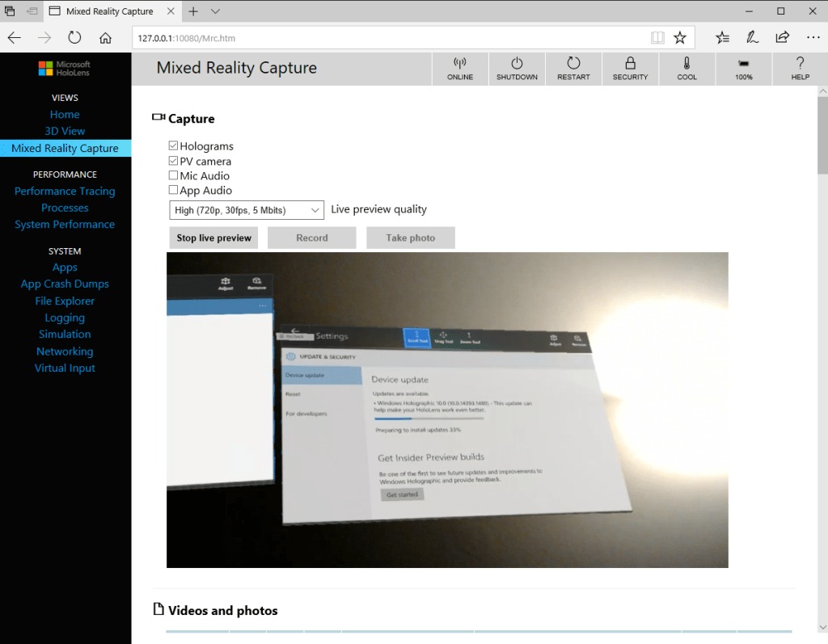
Task: Expand the browser tab list chevron
Action: coord(215,11)
